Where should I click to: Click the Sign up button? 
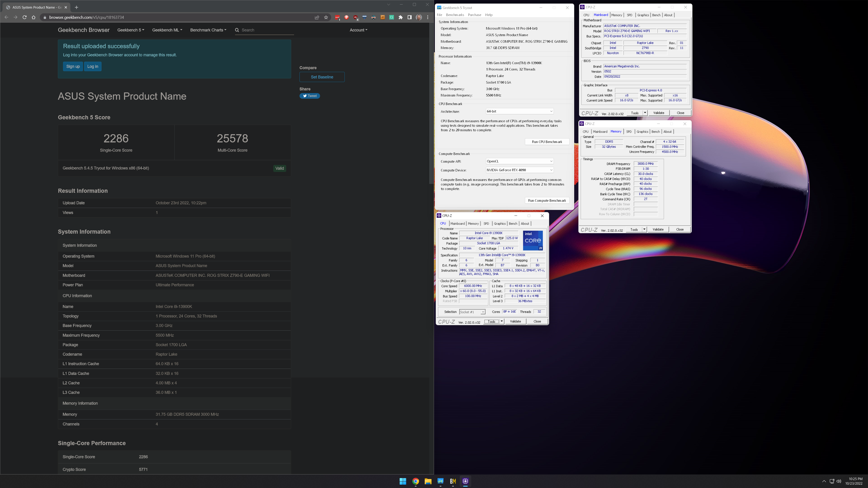(x=73, y=66)
